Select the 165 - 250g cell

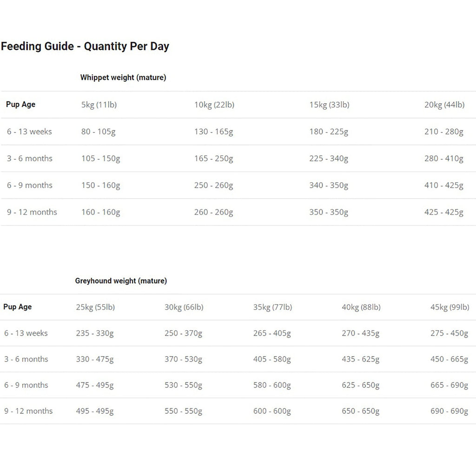tap(214, 159)
